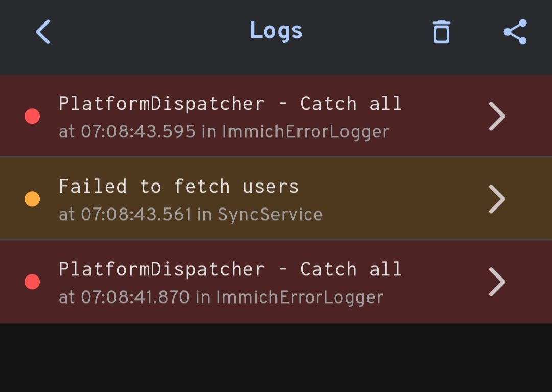552x392 pixels.
Task: Select ImmichErrorLogger label in the 07:08:43.595 entry
Action: coord(305,132)
